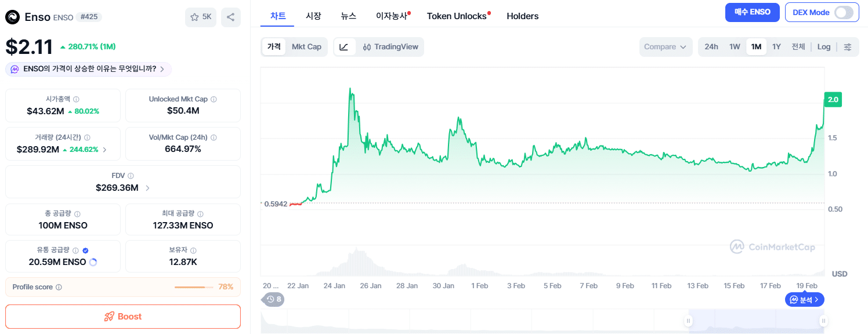This screenshot has width=868, height=334.
Task: Click the history clock icon with 8
Action: (273, 299)
